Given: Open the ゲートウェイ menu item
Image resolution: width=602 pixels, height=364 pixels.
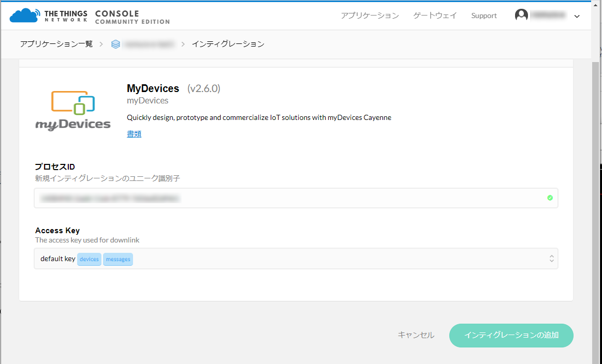Looking at the screenshot, I should (x=435, y=16).
